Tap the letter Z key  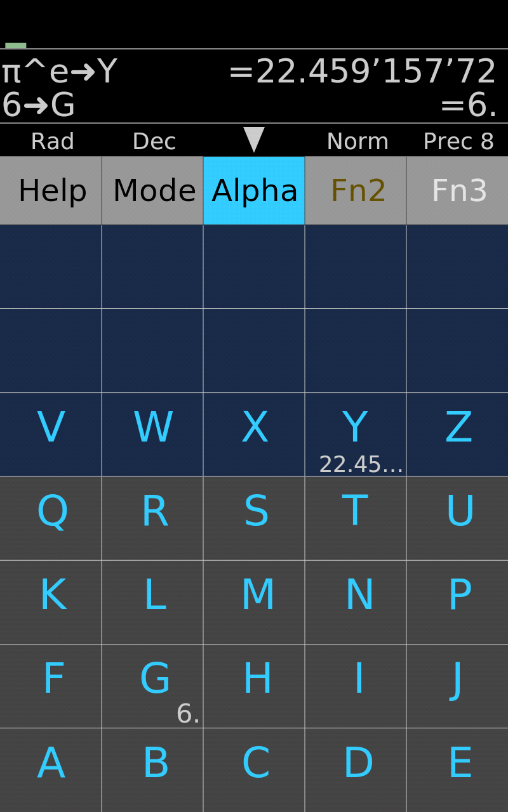457,434
